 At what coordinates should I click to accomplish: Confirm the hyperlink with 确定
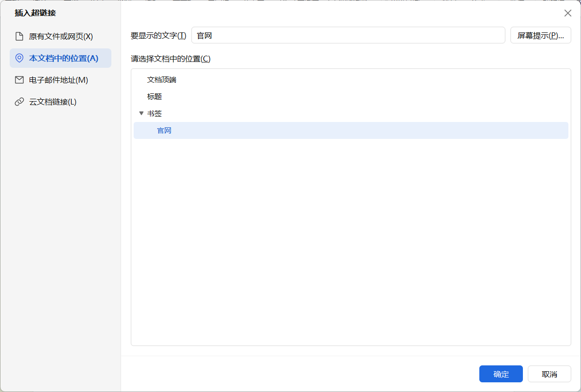click(501, 374)
